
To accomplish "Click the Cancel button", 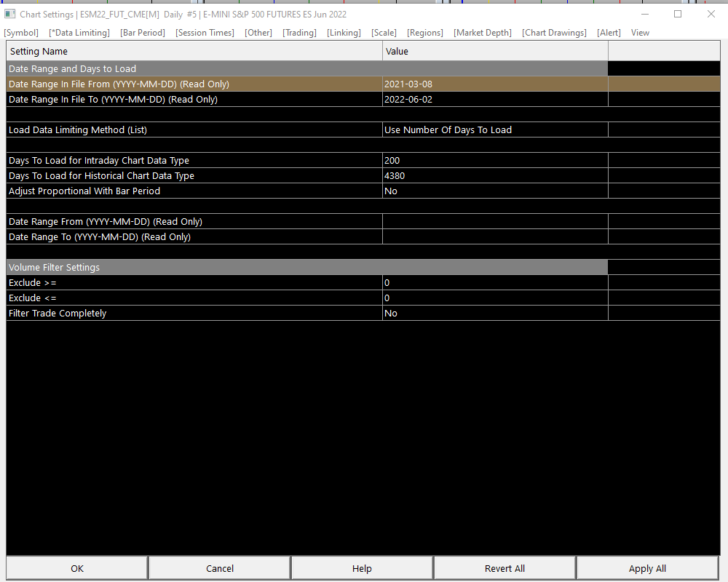I will coord(220,568).
